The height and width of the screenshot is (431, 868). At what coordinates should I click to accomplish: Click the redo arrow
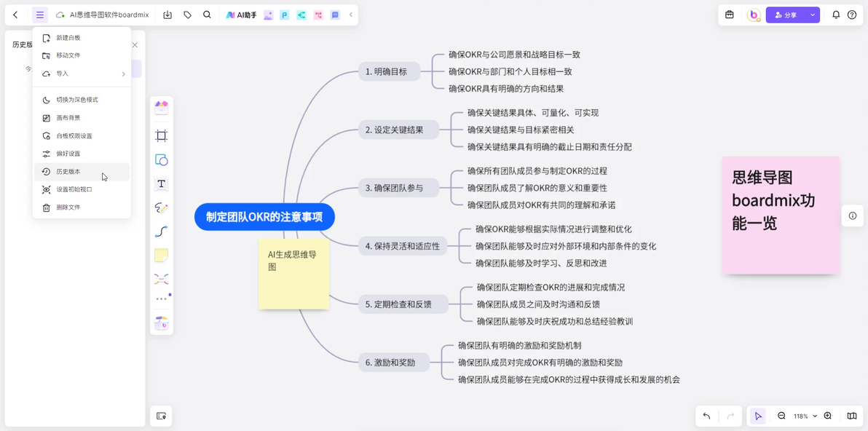point(730,416)
